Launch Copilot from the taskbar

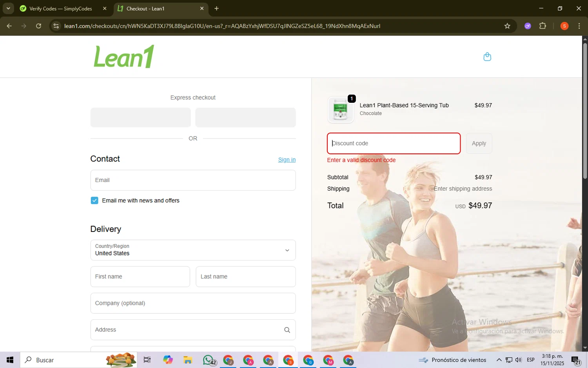168,360
